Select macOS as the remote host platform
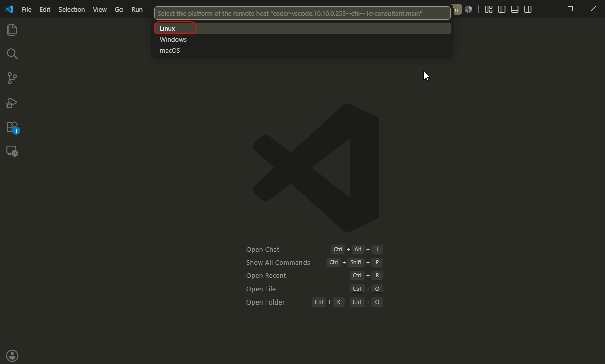 [302, 50]
